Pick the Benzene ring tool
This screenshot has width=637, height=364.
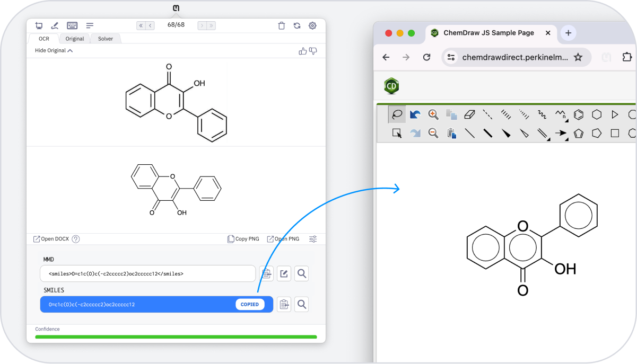(578, 114)
